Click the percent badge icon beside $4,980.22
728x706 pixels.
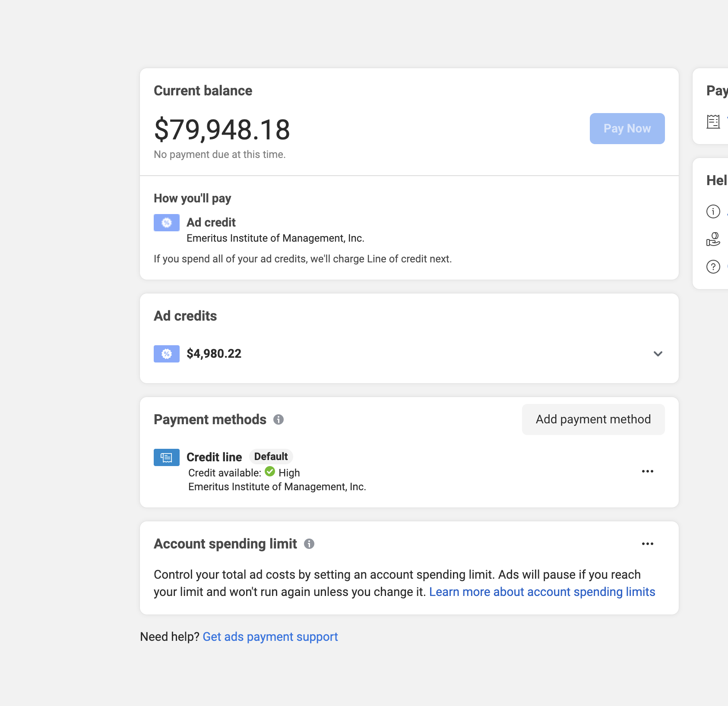[167, 354]
